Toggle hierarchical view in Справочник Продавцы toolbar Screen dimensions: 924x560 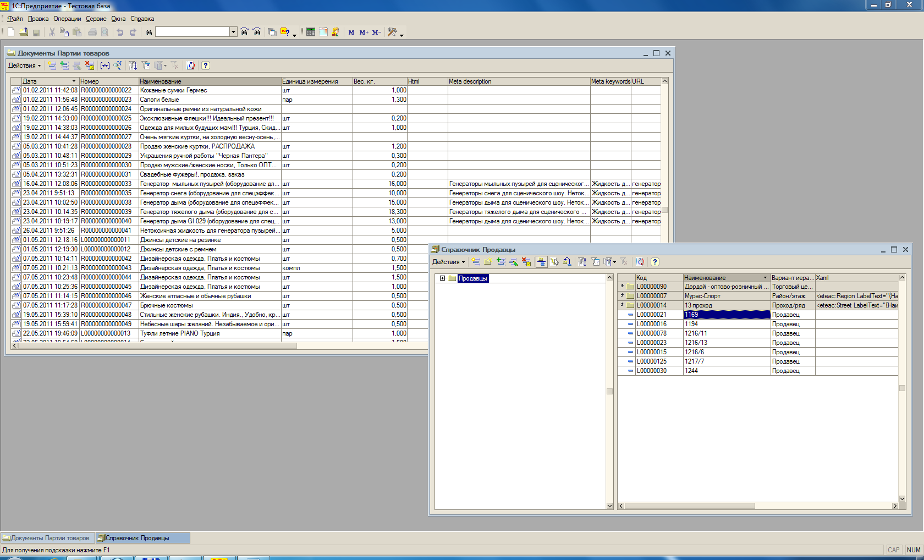[541, 262]
